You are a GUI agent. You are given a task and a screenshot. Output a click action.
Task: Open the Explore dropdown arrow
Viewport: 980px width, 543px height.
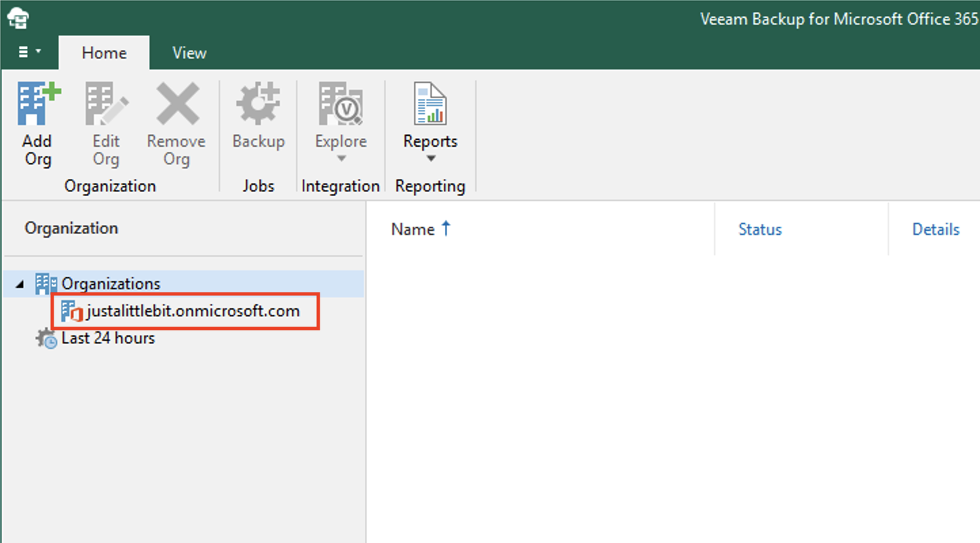click(x=341, y=159)
